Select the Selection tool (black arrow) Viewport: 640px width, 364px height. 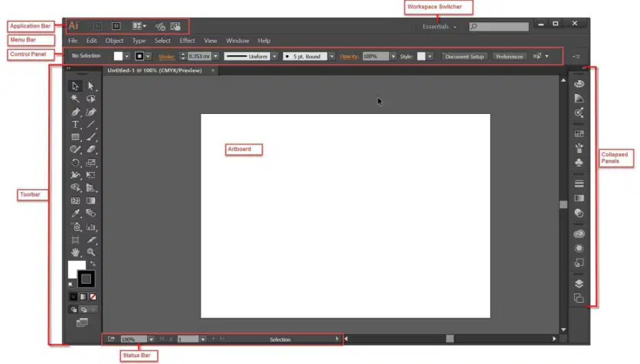click(x=75, y=86)
